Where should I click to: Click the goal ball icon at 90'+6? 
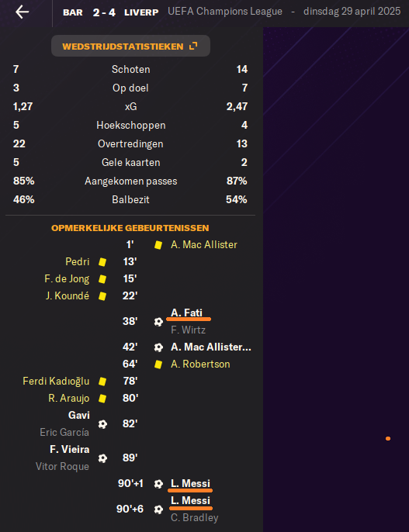pos(158,510)
